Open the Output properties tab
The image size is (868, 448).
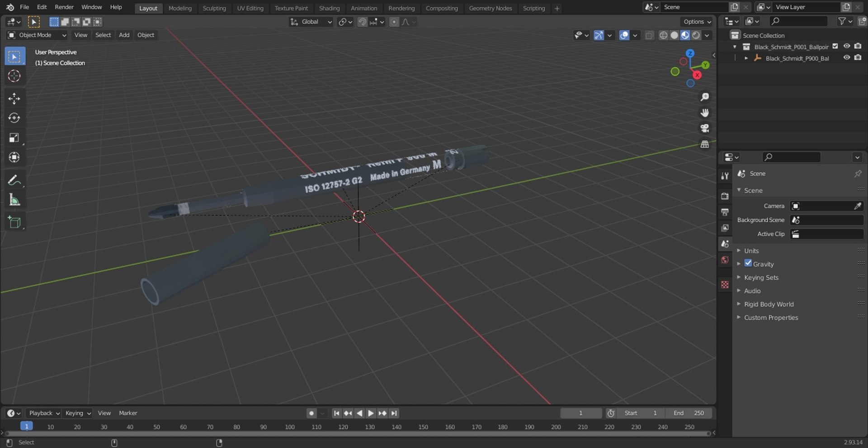tap(725, 212)
